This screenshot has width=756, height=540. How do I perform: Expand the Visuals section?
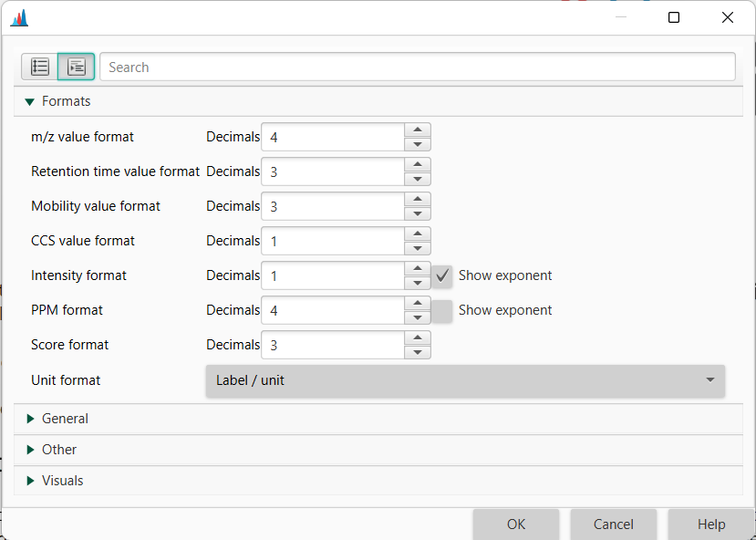point(29,481)
